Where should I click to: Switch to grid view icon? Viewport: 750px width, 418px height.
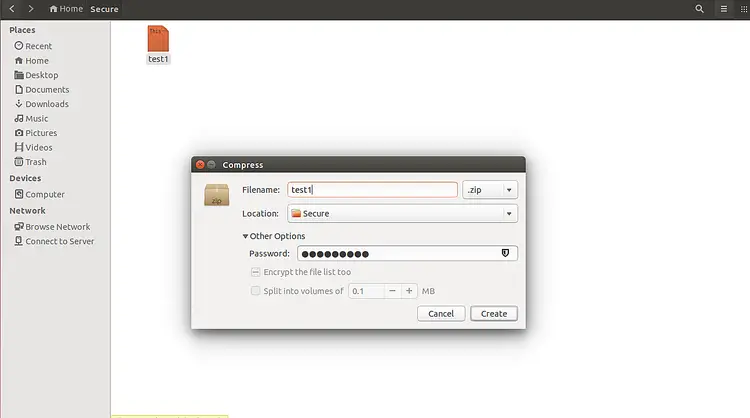744,9
